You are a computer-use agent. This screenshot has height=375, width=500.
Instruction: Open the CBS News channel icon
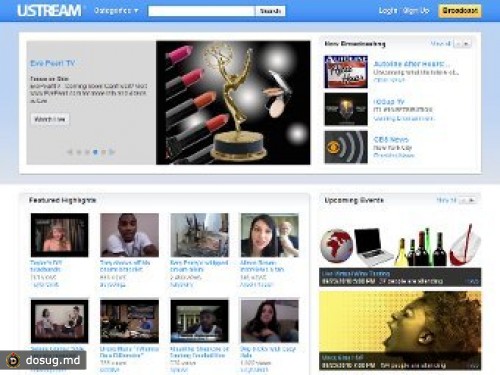(x=346, y=147)
